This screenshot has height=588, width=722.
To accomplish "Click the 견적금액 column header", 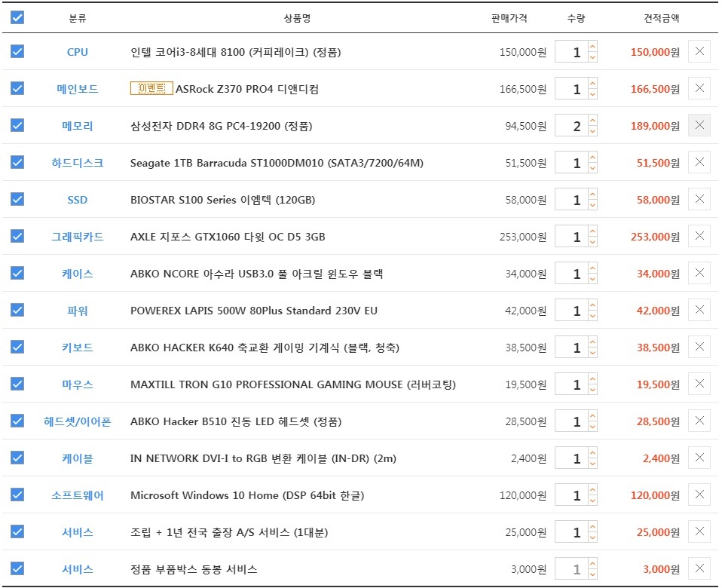I will (x=661, y=18).
